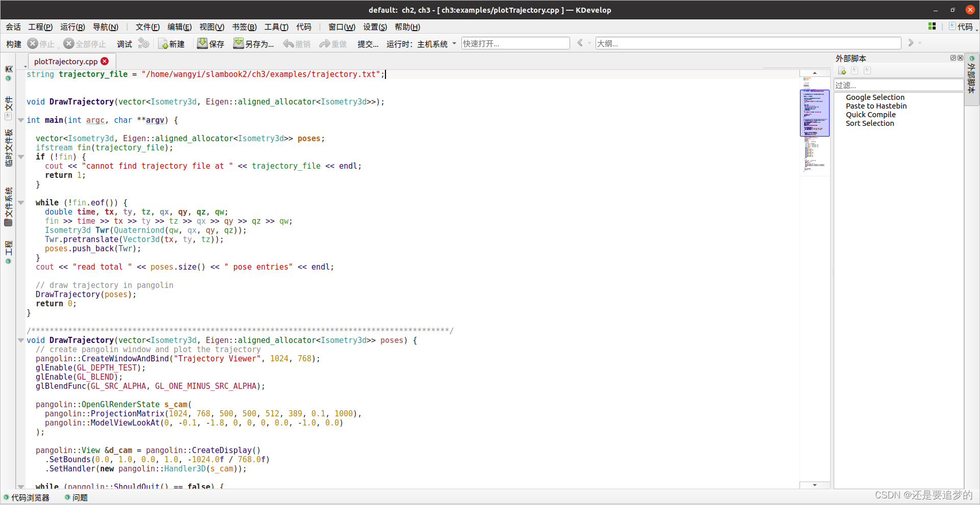The width and height of the screenshot is (980, 505).
Task: Detach the 外部脚本 panel with the float icon
Action: pyautogui.click(x=953, y=58)
